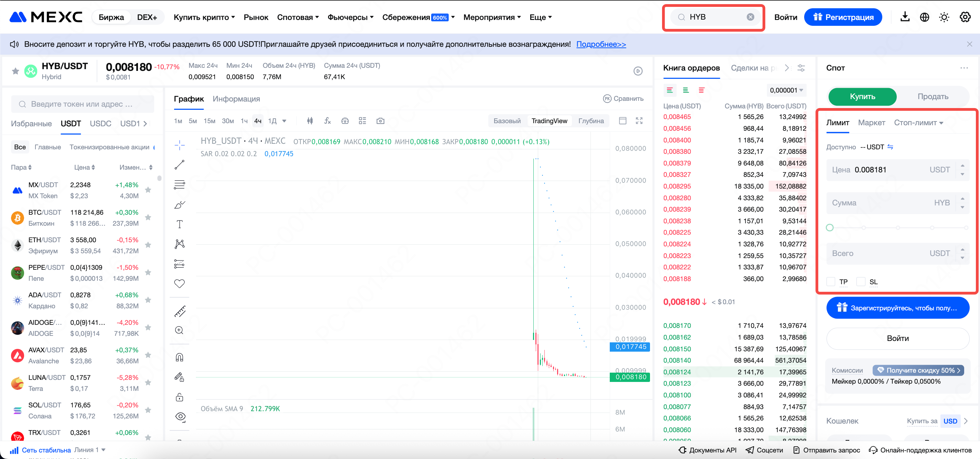Select the trend line drawing tool
The height and width of the screenshot is (459, 980).
point(180,165)
